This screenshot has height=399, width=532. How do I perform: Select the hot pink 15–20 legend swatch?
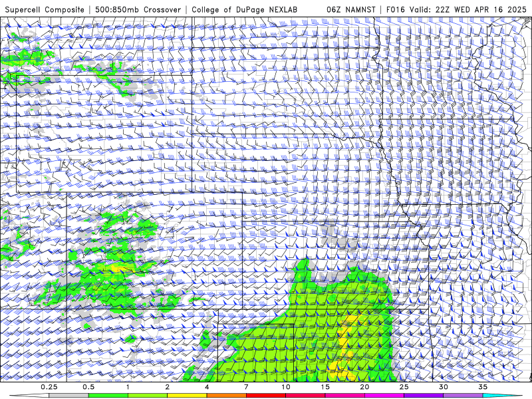coord(344,396)
